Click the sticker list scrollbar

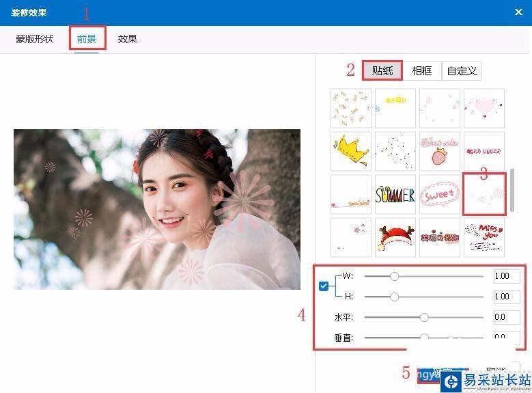tap(512, 190)
